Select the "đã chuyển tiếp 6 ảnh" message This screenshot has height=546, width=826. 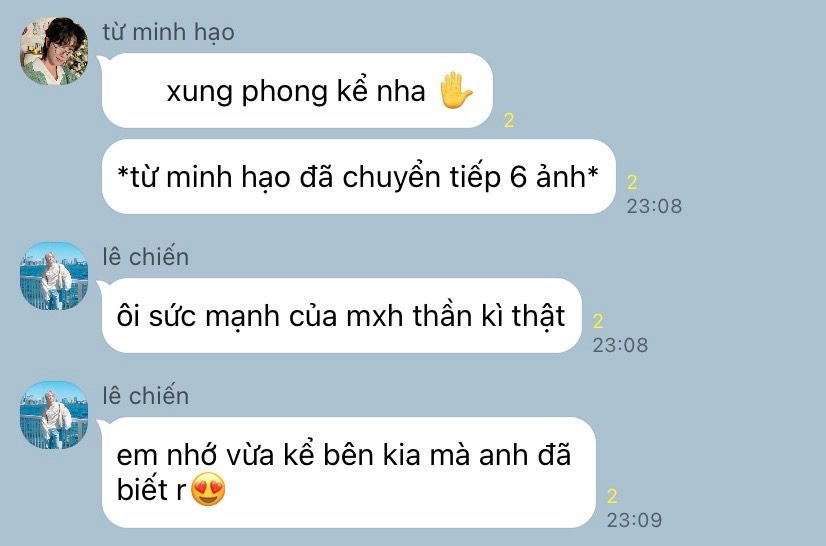click(358, 177)
